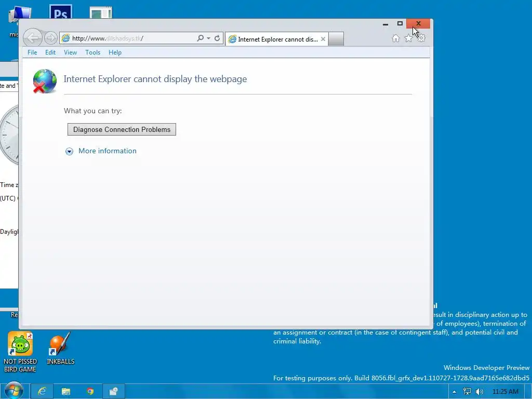Click Internet Explorer taskbar icon
This screenshot has width=532, height=399.
[42, 392]
